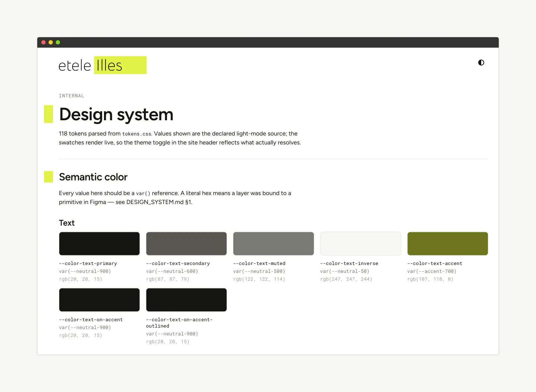The image size is (536, 392).
Task: Choose the --color-text-inverse swatch
Action: pyautogui.click(x=361, y=244)
